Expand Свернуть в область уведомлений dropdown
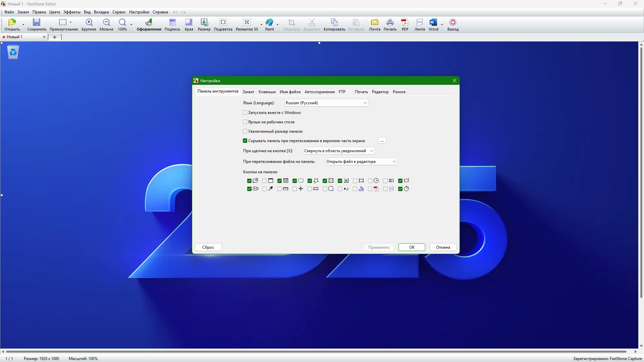Screen dimensions: 644x362 click(x=338, y=151)
